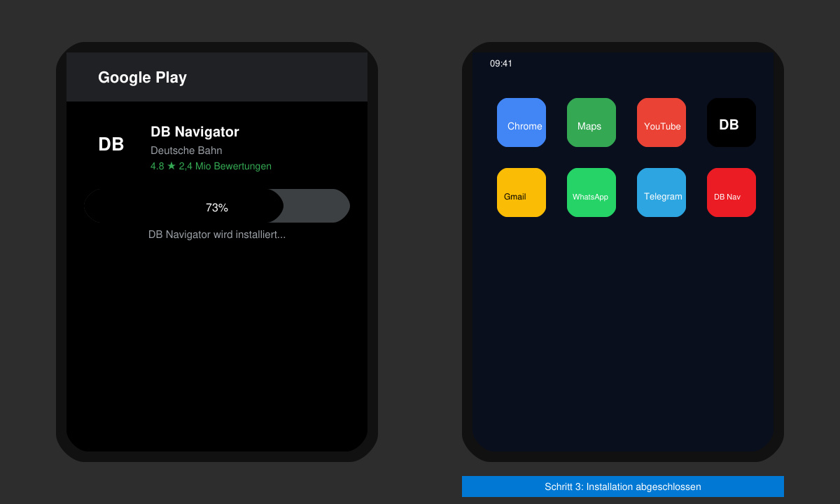Click the Deutsche Bahn developer name
840x504 pixels.
(186, 150)
